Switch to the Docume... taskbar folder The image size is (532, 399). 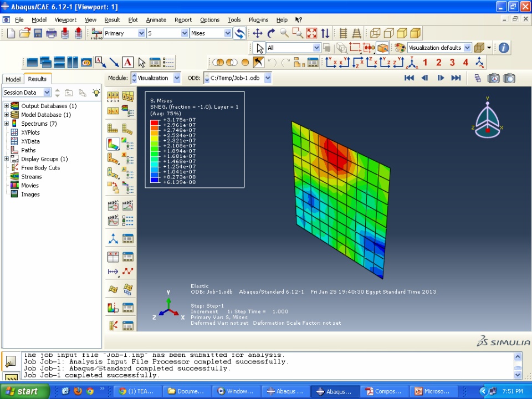click(x=187, y=391)
